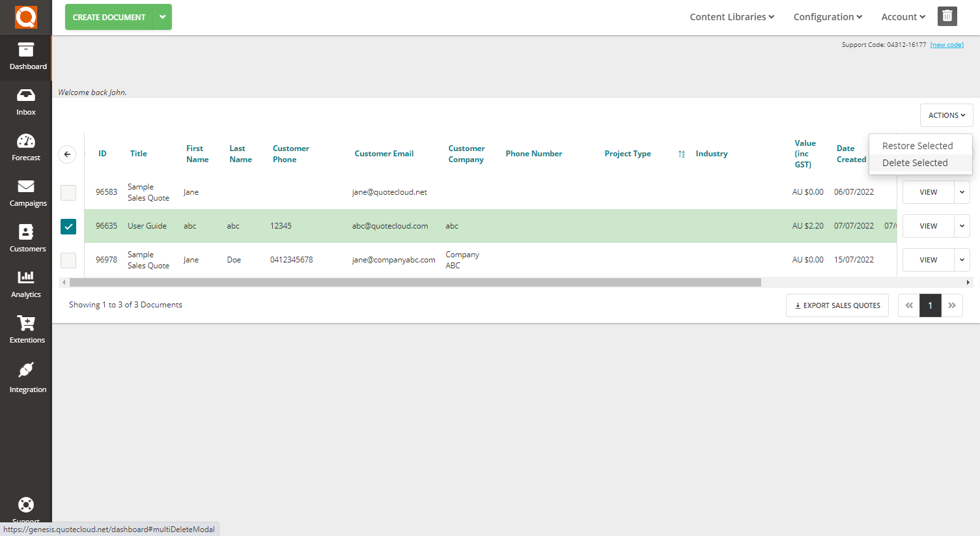Navigate to Campaigns
980x536 pixels.
[26, 193]
